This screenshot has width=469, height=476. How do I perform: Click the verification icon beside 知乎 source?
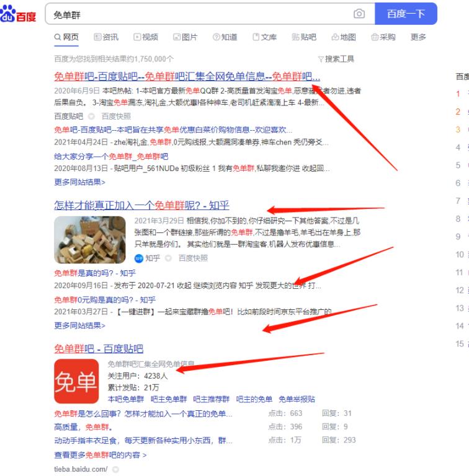(x=169, y=258)
